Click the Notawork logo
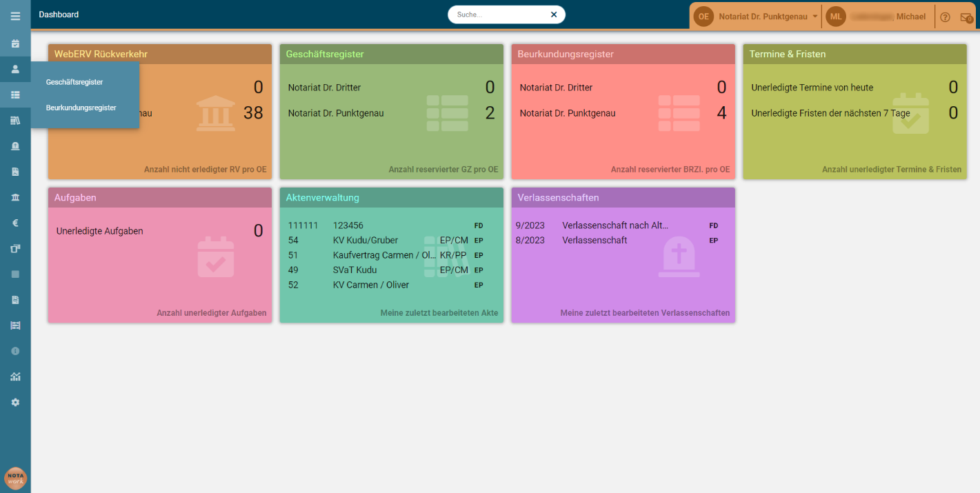Screen dimensions: 980x493 (x=15, y=479)
